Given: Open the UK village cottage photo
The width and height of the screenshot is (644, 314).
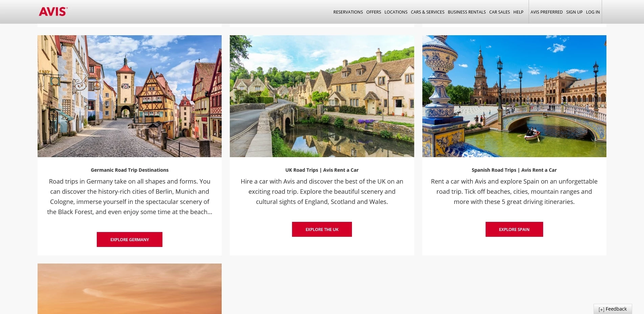Looking at the screenshot, I should coord(322,96).
